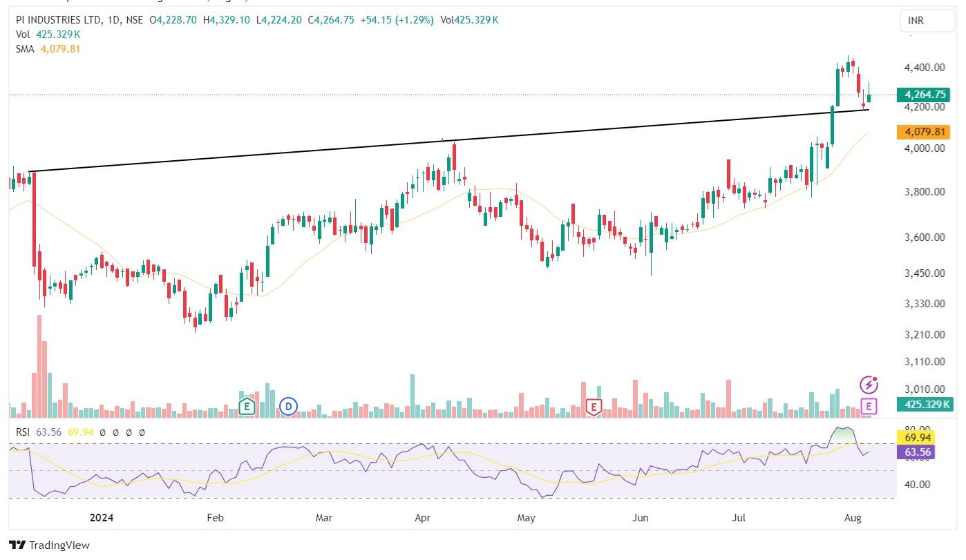The height and width of the screenshot is (560, 966).
Task: Click the green earnings E marker near February
Action: [x=247, y=407]
